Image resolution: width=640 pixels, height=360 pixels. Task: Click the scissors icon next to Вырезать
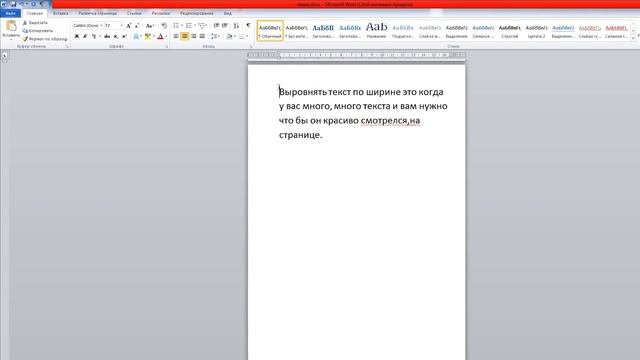25,23
